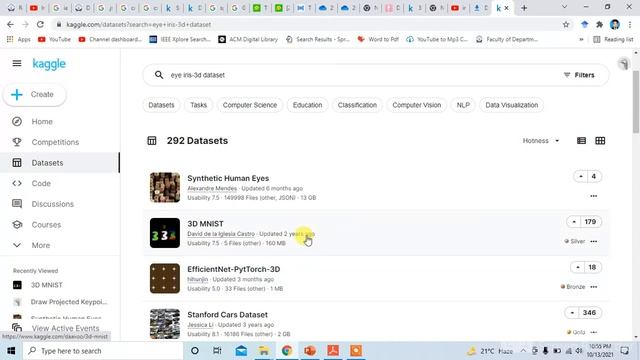The width and height of the screenshot is (640, 360).
Task: Select the Data Visualization chip
Action: pyautogui.click(x=511, y=105)
